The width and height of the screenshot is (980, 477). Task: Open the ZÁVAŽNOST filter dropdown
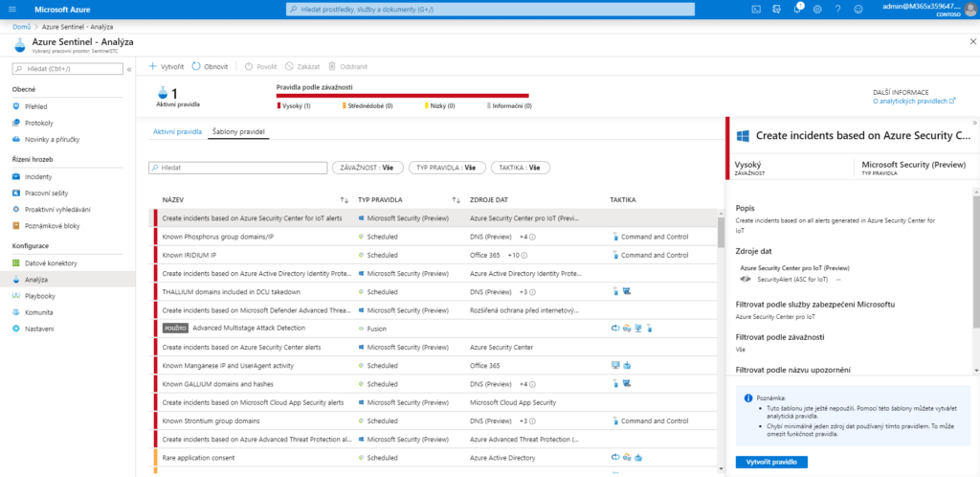pos(367,168)
